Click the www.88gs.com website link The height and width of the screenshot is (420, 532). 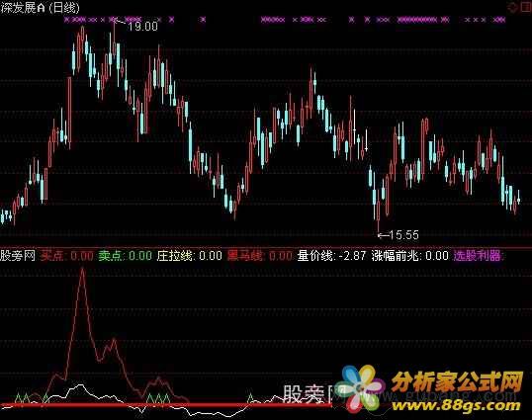(456, 405)
